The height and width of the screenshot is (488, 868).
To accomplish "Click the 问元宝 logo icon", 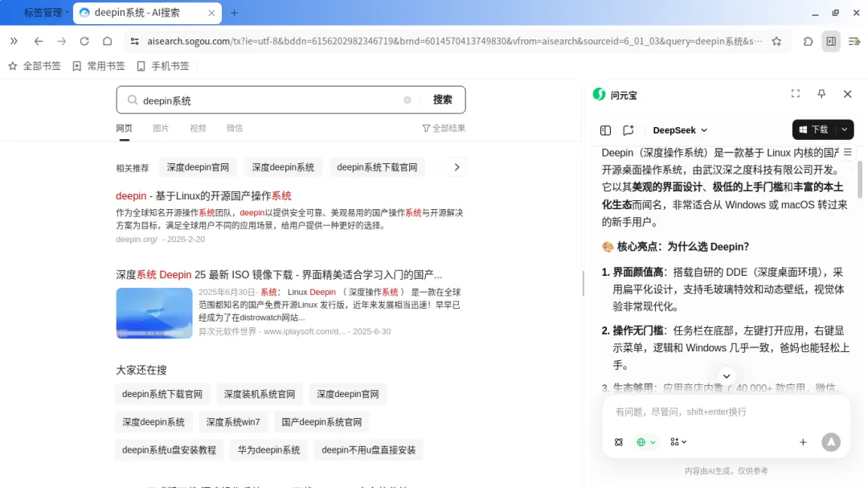I will point(599,95).
